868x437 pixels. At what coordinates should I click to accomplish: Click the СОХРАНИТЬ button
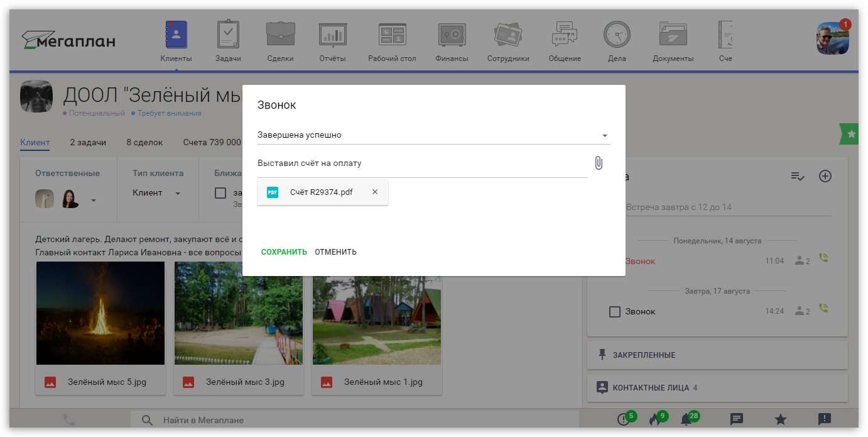[x=284, y=252]
